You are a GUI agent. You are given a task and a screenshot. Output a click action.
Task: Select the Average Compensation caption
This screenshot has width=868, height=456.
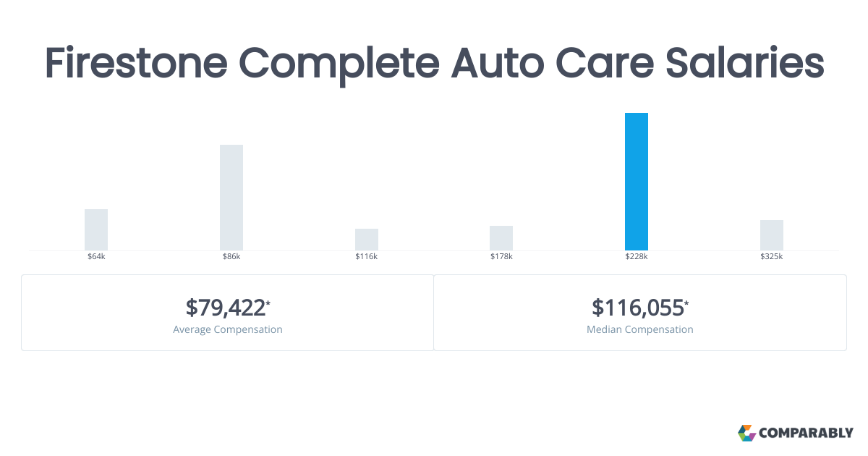228,329
